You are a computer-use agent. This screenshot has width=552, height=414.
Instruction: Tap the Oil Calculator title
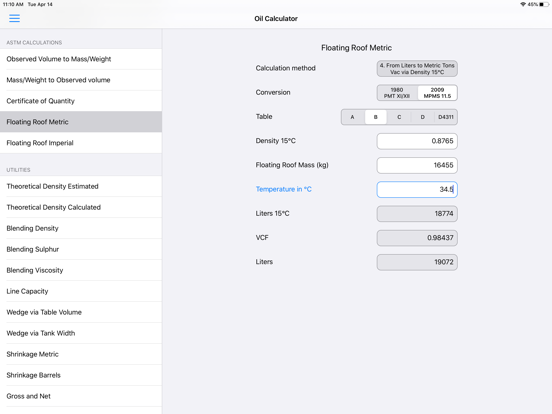tap(276, 19)
